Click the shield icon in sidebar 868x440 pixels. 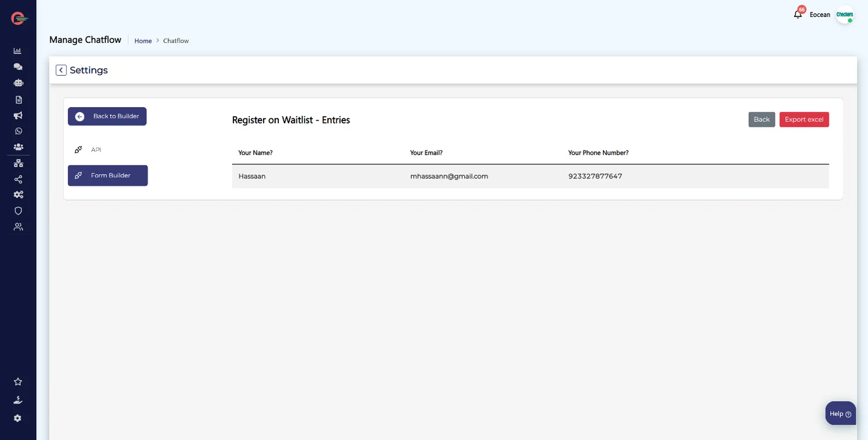click(18, 211)
